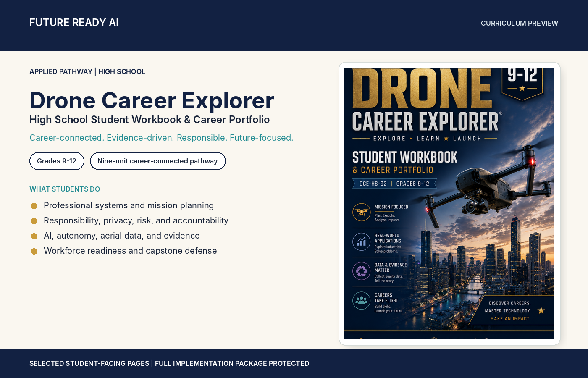Click the gold bullet beside AI, autonomy
The image size is (588, 378).
[34, 236]
